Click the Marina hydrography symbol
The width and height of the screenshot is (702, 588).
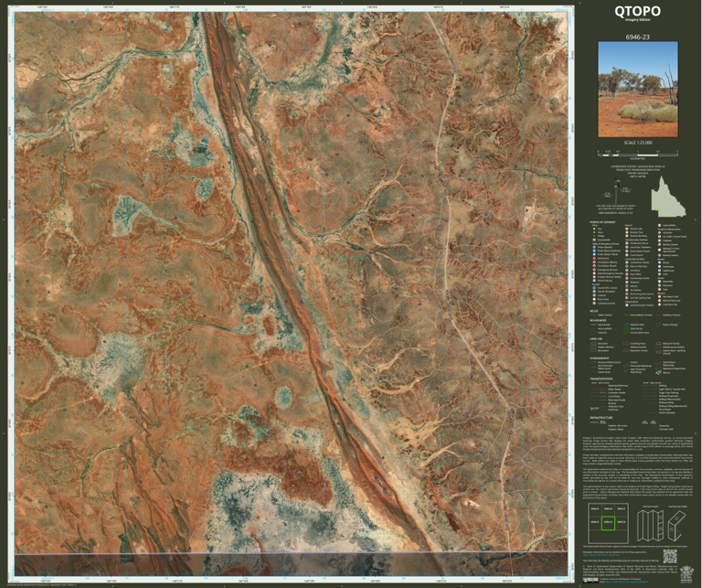[658, 372]
